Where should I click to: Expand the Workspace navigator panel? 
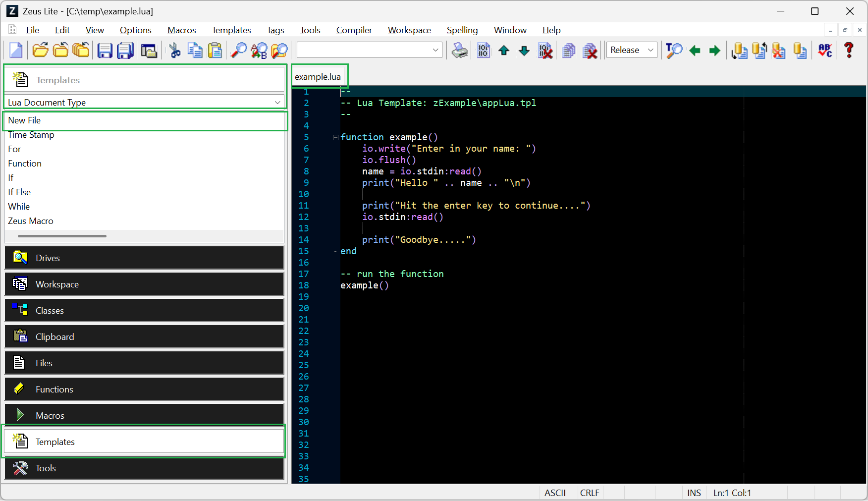tap(144, 284)
